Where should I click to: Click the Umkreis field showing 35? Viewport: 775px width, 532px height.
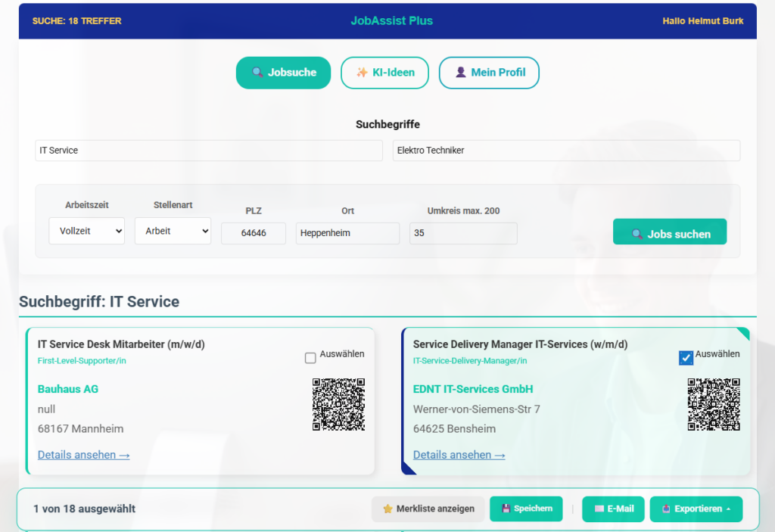(463, 233)
